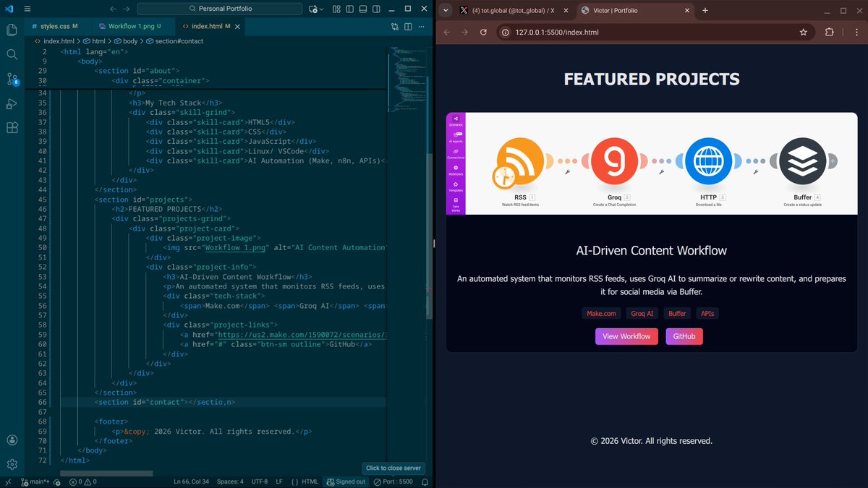Open the Run and Debug view
This screenshot has height=488, width=868.
pyautogui.click(x=12, y=103)
